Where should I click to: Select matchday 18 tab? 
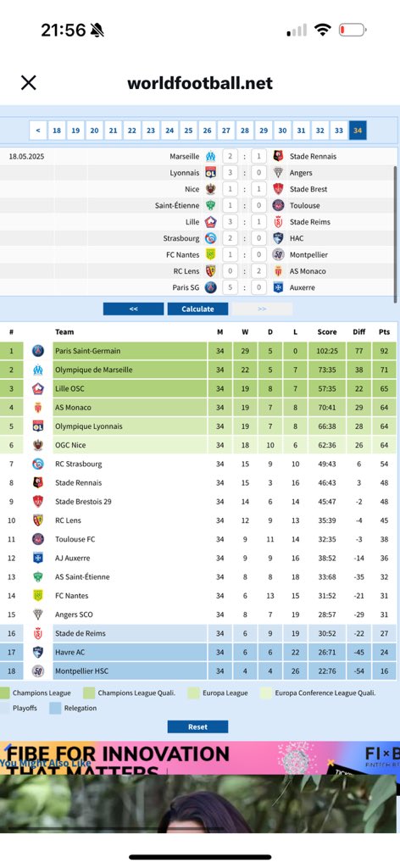57,131
